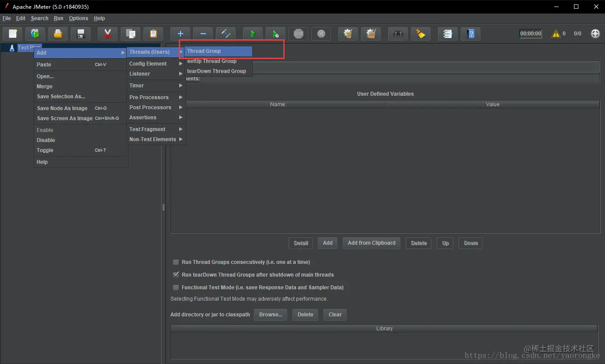Image resolution: width=605 pixels, height=364 pixels.
Task: Click the Browse... button
Action: 271,315
